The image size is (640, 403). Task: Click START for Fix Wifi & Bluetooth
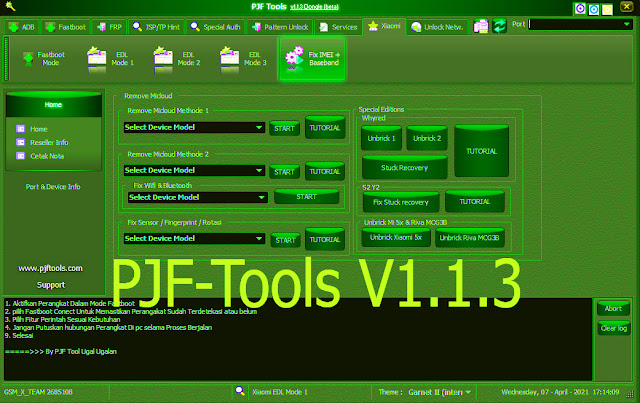click(307, 196)
